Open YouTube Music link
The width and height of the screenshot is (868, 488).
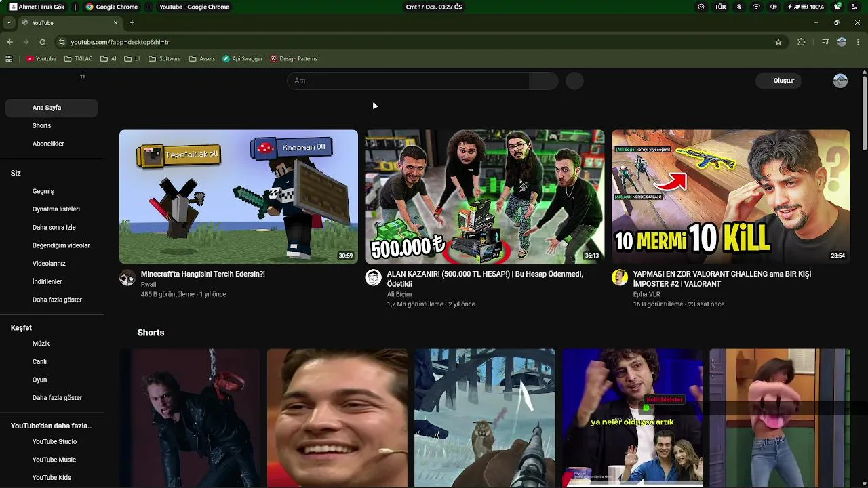pyautogui.click(x=52, y=460)
